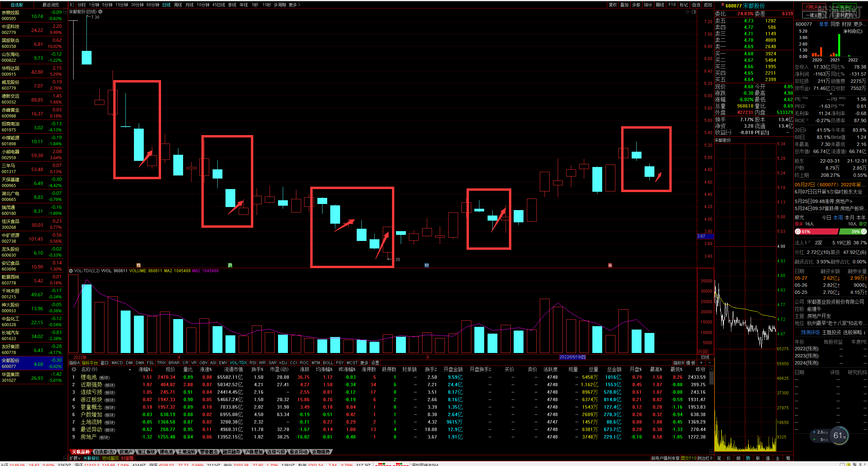Select the MACD indicator tab
Image resolution: width=868 pixels, height=466 pixels.
tap(117, 363)
